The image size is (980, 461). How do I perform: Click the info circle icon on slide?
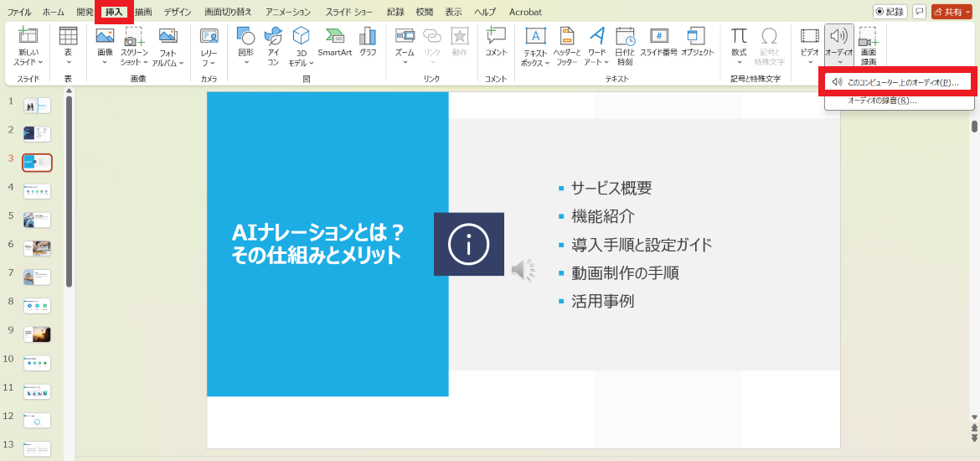tap(469, 244)
